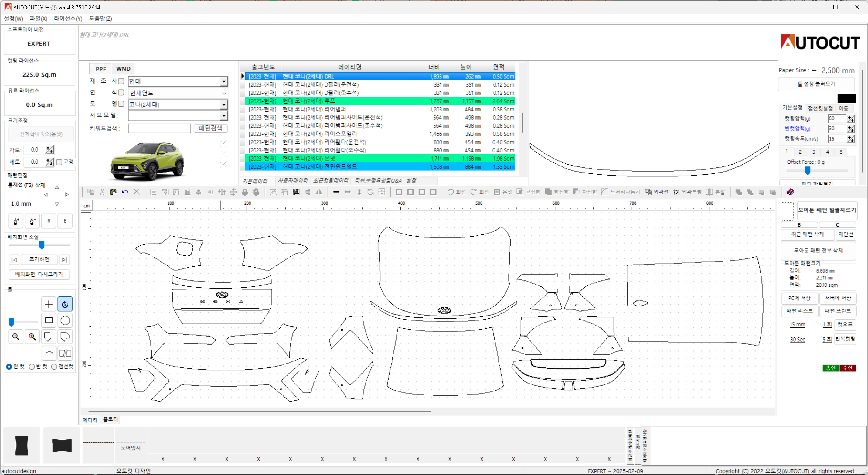
Task: Select the rotate tool in 툴 panel
Action: click(x=65, y=304)
